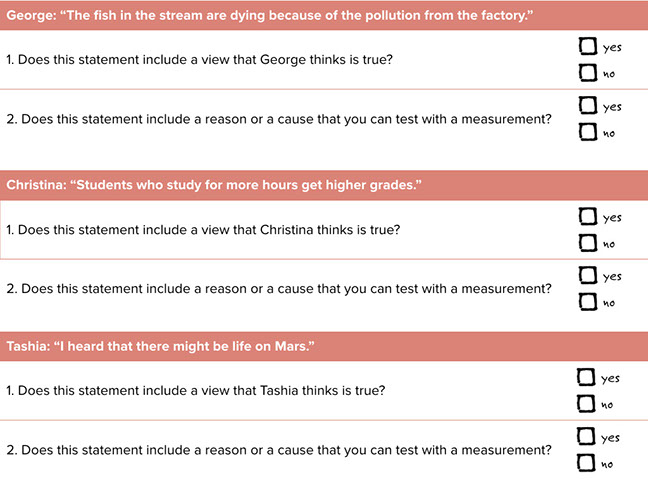
Task: Check no for Christina question 1
Action: pyautogui.click(x=588, y=243)
